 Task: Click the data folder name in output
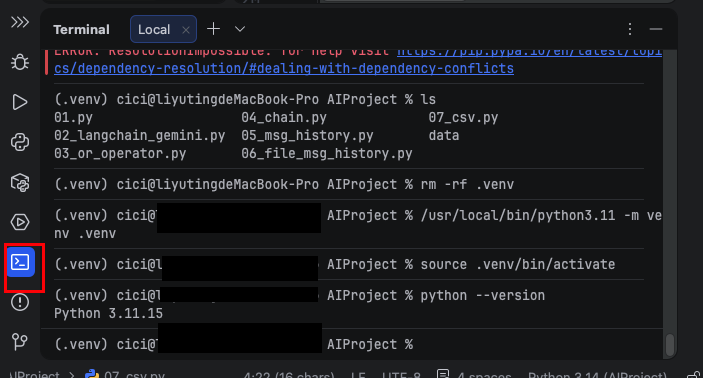(444, 135)
